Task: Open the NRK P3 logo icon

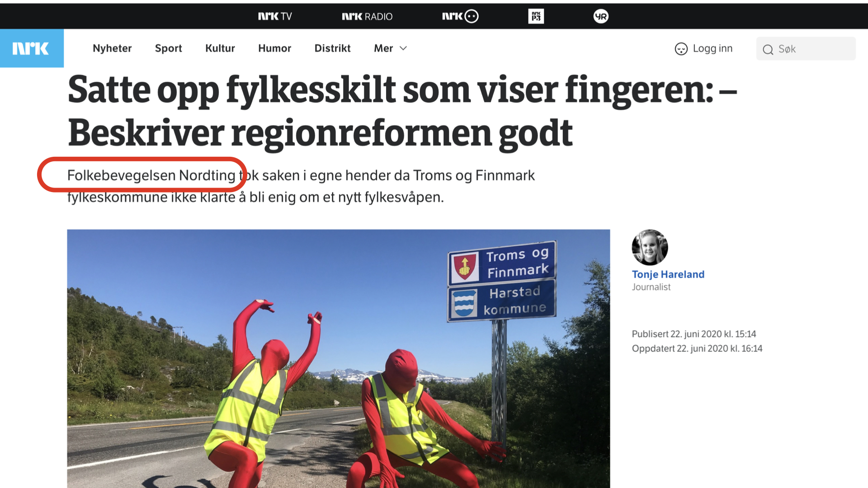Action: point(536,16)
